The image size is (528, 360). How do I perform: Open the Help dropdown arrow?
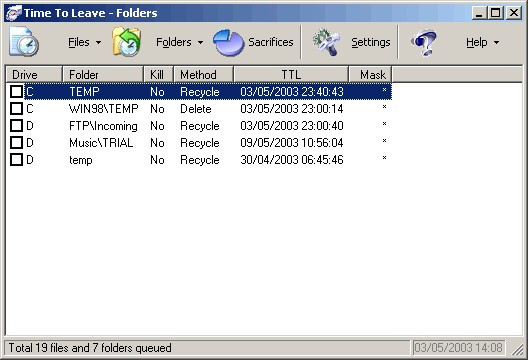pos(496,42)
